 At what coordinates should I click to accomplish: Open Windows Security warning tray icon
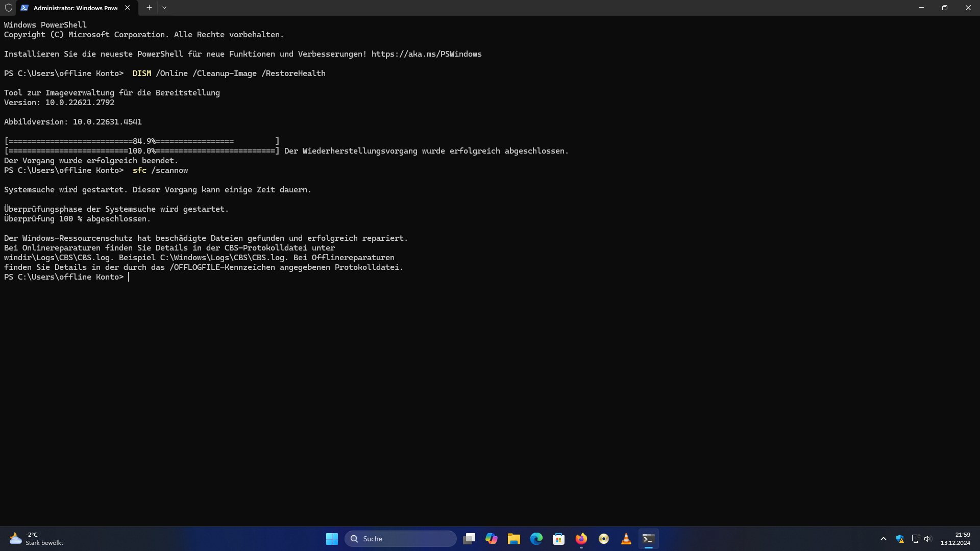click(x=900, y=539)
